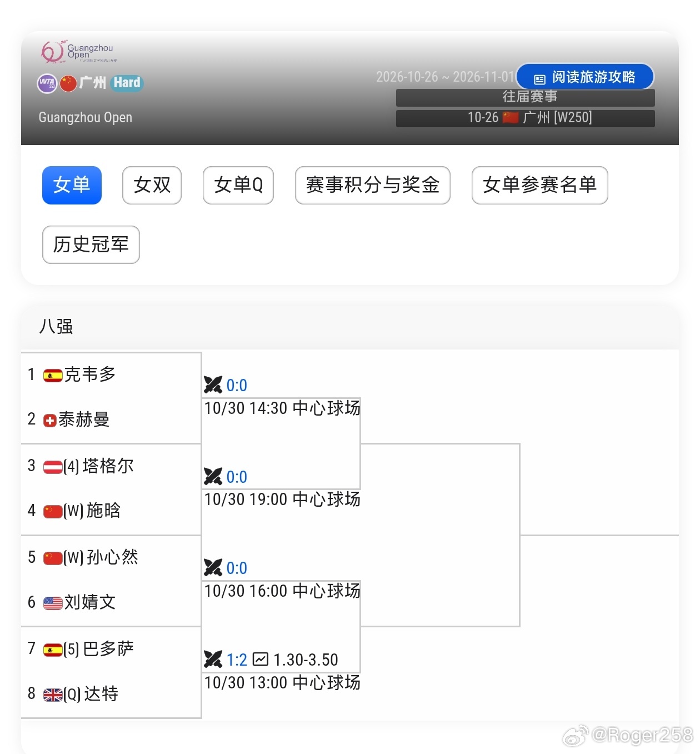This screenshot has height=754, width=700.
Task: Open 0:0 score for 塔格尔 match
Action: pos(237,477)
